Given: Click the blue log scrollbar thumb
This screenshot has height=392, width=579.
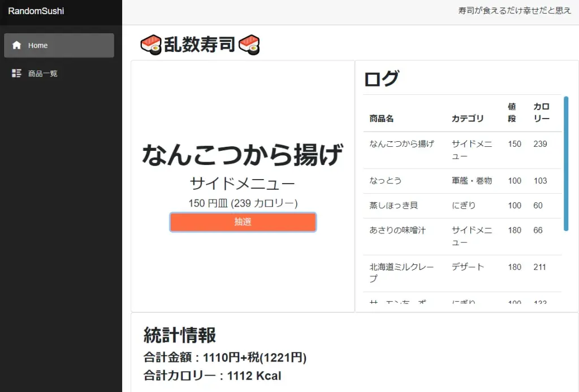Looking at the screenshot, I should tap(566, 164).
